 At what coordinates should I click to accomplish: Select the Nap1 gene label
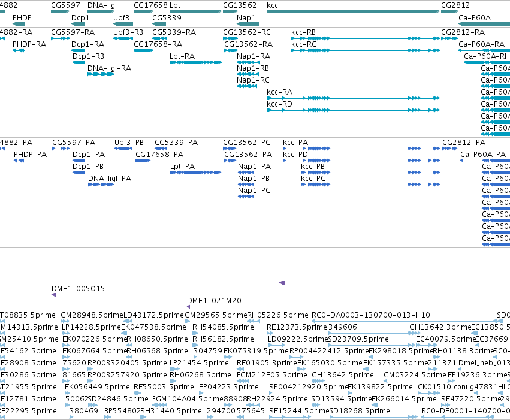tap(246, 17)
